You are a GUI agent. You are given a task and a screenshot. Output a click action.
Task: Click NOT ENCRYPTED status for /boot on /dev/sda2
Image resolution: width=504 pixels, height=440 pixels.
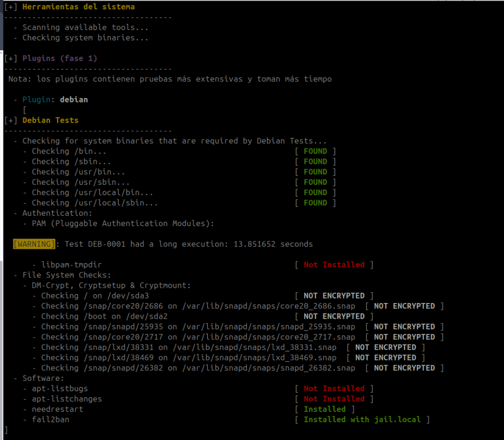tap(334, 316)
